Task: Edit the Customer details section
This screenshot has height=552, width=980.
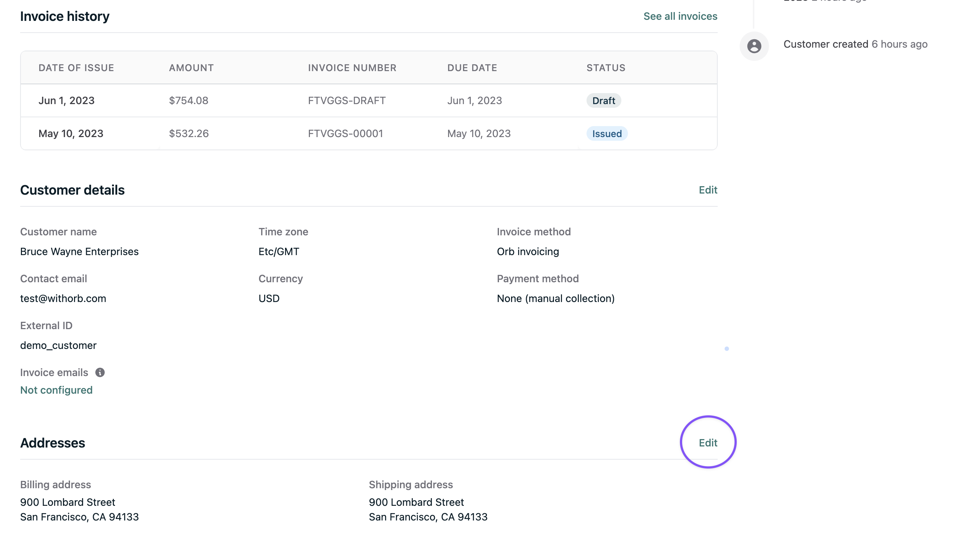Action: [708, 190]
